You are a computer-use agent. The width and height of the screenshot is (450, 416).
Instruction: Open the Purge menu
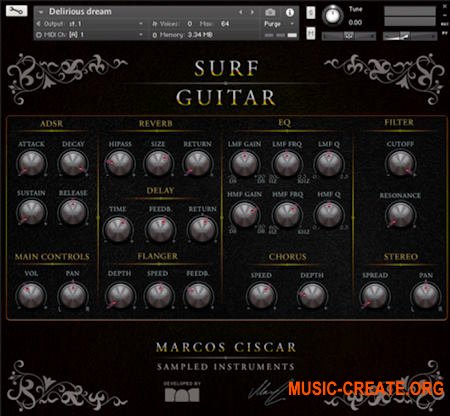(x=279, y=24)
